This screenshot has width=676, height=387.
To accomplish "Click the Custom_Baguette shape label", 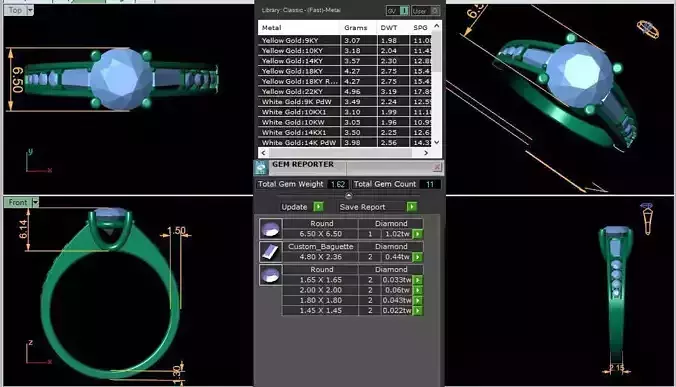I will 320,247.
